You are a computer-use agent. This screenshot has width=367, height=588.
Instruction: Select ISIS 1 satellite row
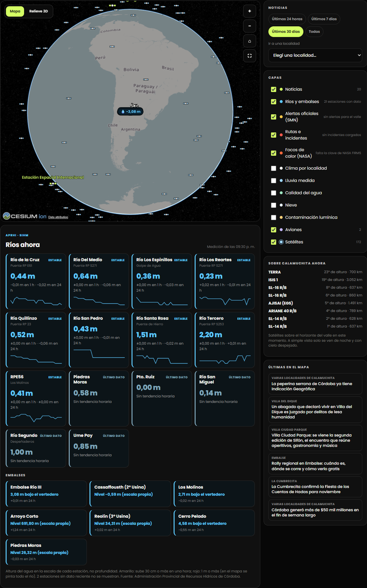tap(315, 280)
